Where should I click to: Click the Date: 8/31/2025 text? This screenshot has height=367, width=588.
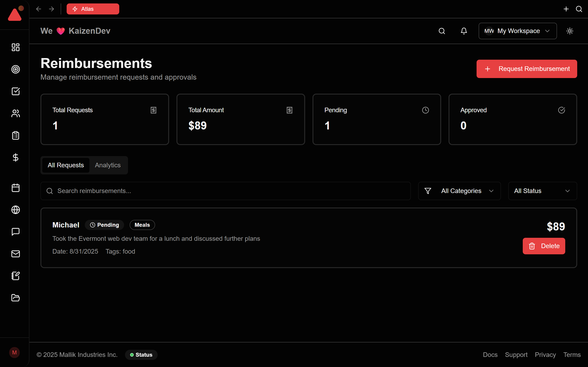(75, 252)
